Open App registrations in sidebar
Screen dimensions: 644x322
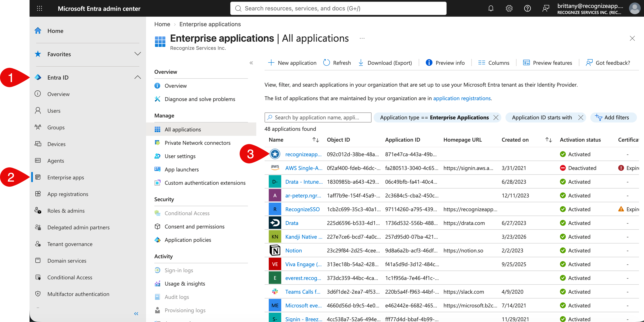coord(68,194)
